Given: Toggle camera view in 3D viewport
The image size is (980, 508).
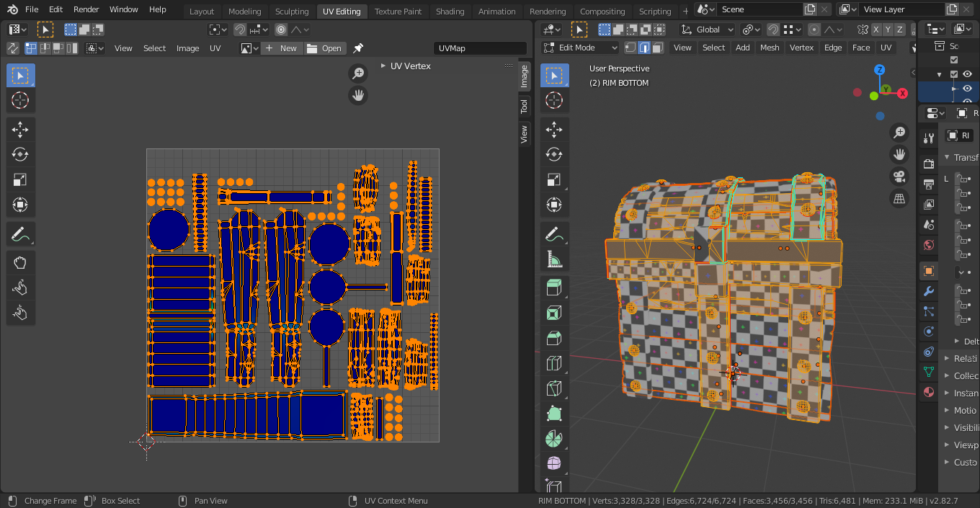Looking at the screenshot, I should coord(899,177).
